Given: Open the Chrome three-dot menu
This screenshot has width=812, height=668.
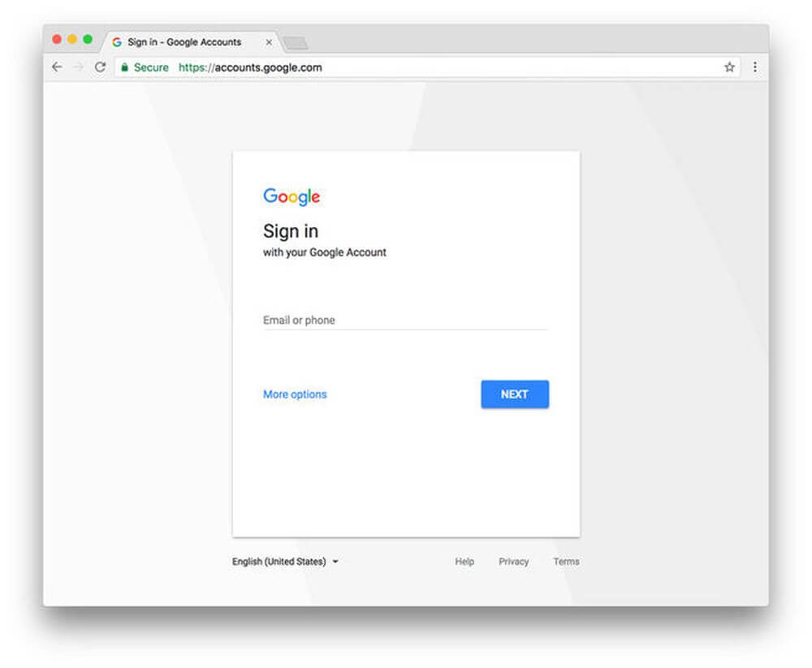Looking at the screenshot, I should pos(754,67).
